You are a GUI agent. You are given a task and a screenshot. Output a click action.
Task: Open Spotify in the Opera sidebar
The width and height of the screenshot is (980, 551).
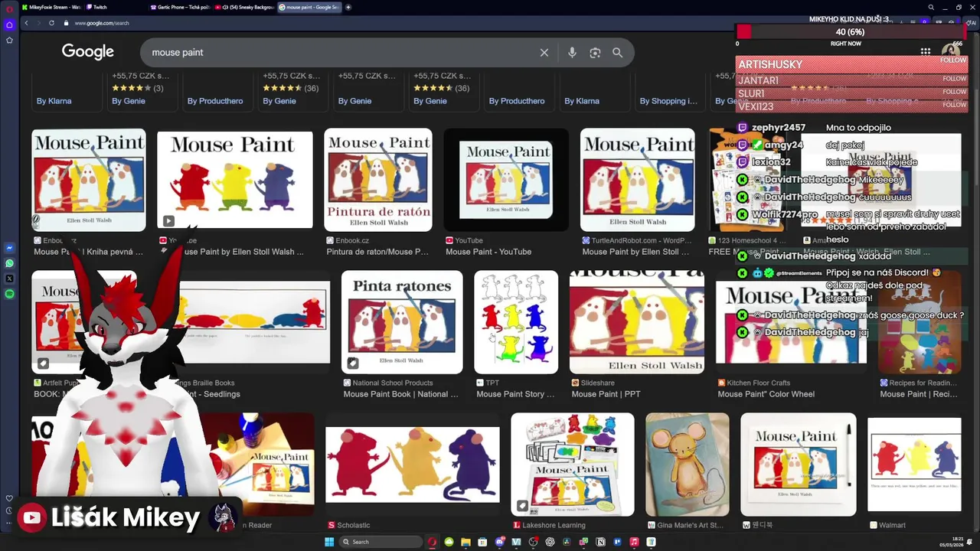[x=9, y=294]
